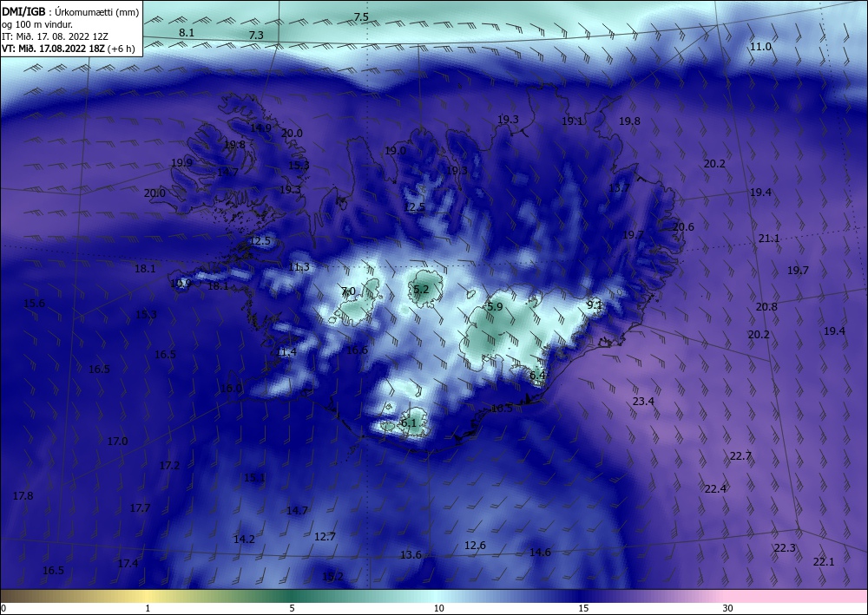
Task: Click the value 11.4 on the map
Action: coord(286,352)
